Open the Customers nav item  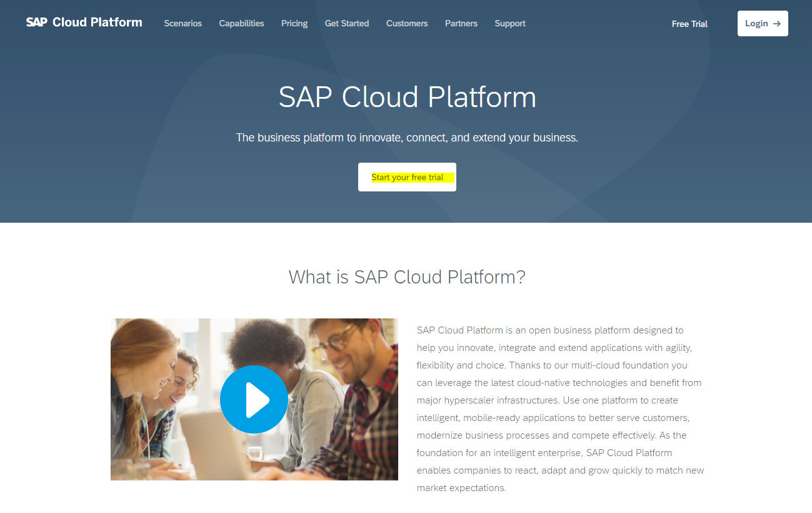(x=407, y=23)
